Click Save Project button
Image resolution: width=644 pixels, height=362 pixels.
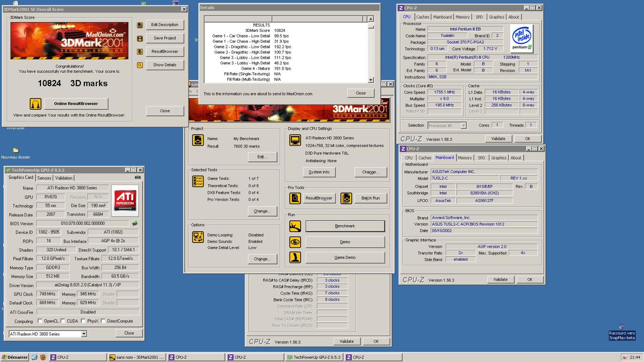[x=165, y=38]
